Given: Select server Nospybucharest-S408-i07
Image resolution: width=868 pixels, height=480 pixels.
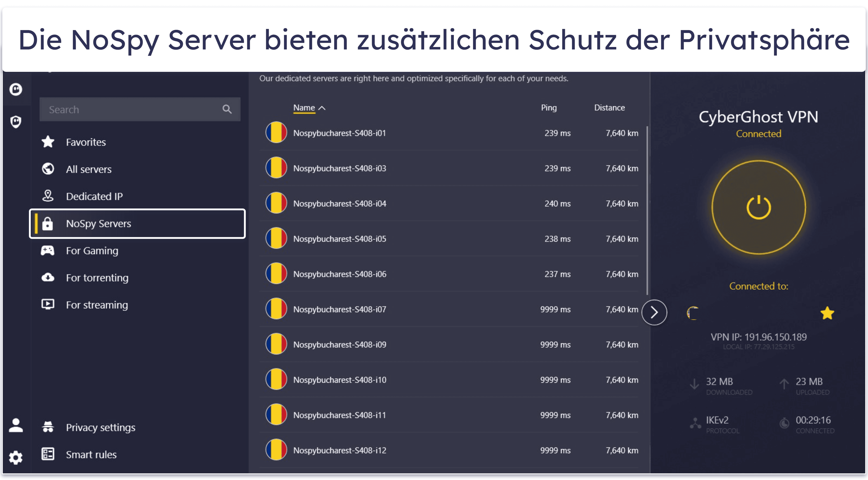Looking at the screenshot, I should tap(449, 309).
